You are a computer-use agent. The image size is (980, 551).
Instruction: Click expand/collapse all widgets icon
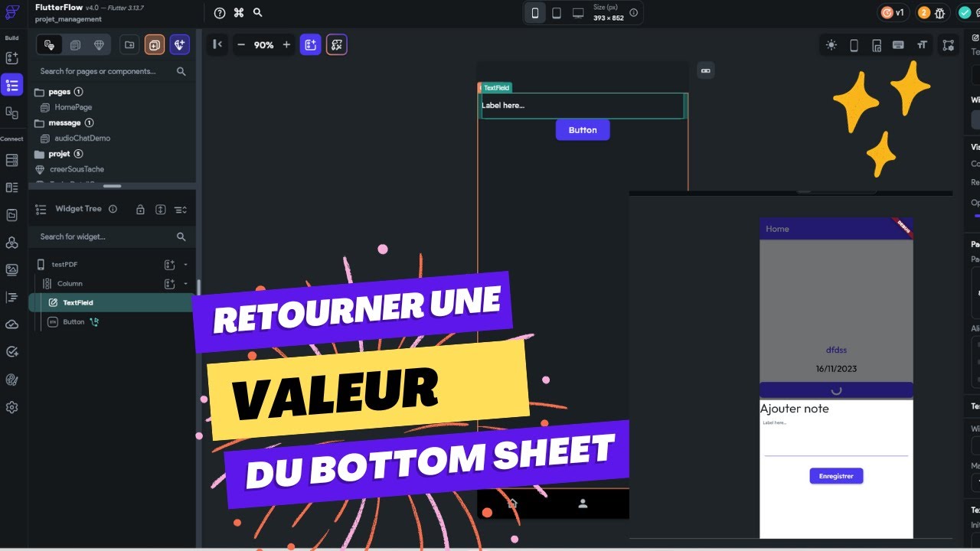pos(160,210)
